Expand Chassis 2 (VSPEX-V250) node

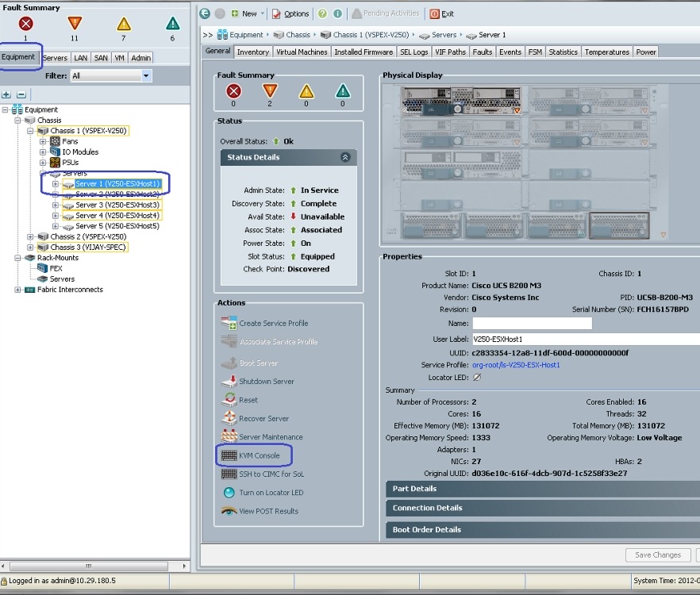click(x=31, y=236)
